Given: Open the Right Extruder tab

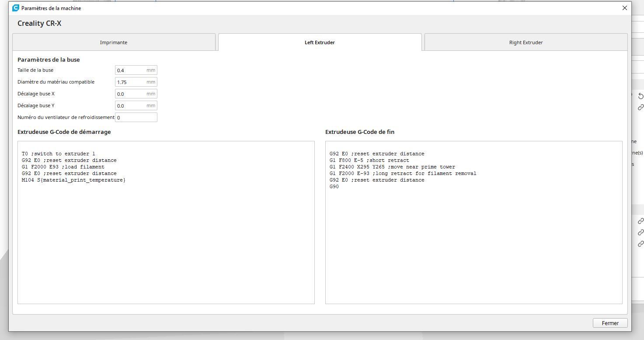Looking at the screenshot, I should pyautogui.click(x=526, y=42).
